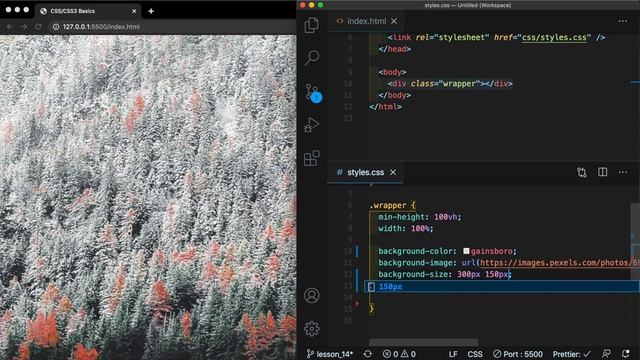Image resolution: width=640 pixels, height=360 pixels.
Task: Open the More Actions menu of the styles.css editor group
Action: click(622, 172)
